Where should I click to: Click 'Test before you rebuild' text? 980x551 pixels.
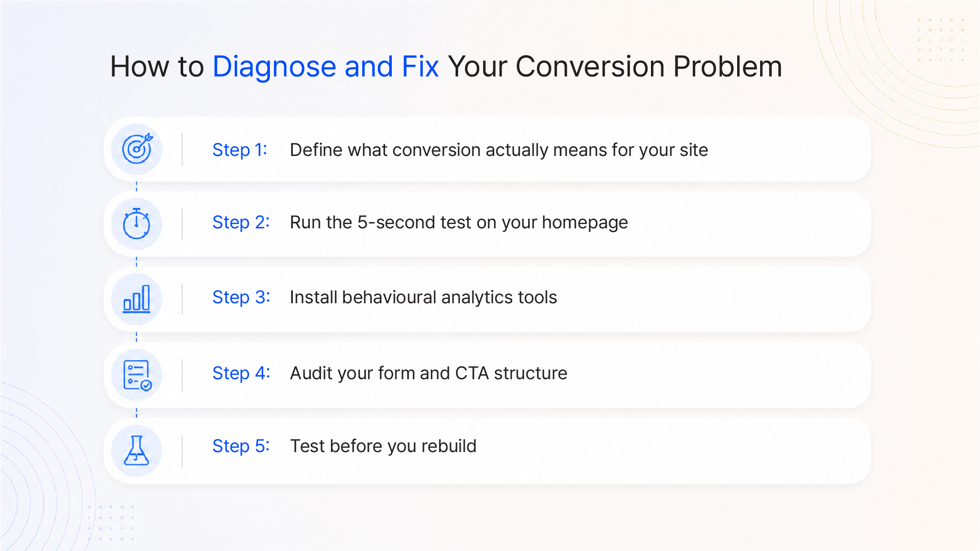383,446
